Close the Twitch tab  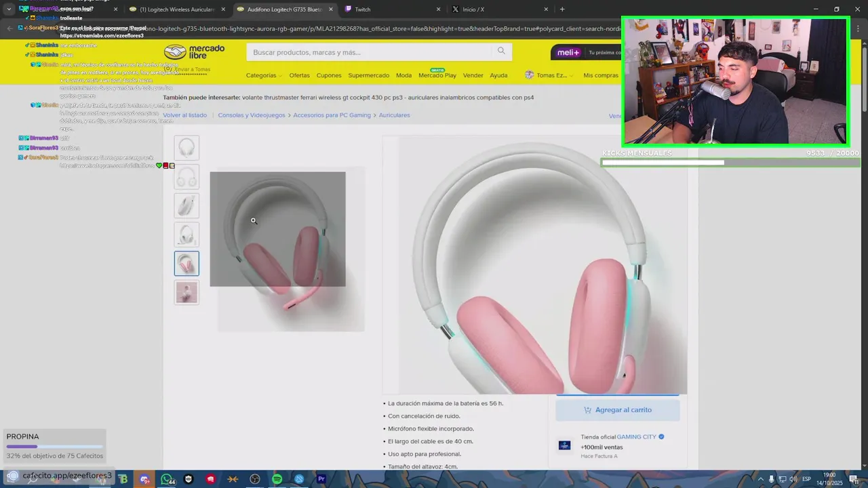click(x=438, y=9)
